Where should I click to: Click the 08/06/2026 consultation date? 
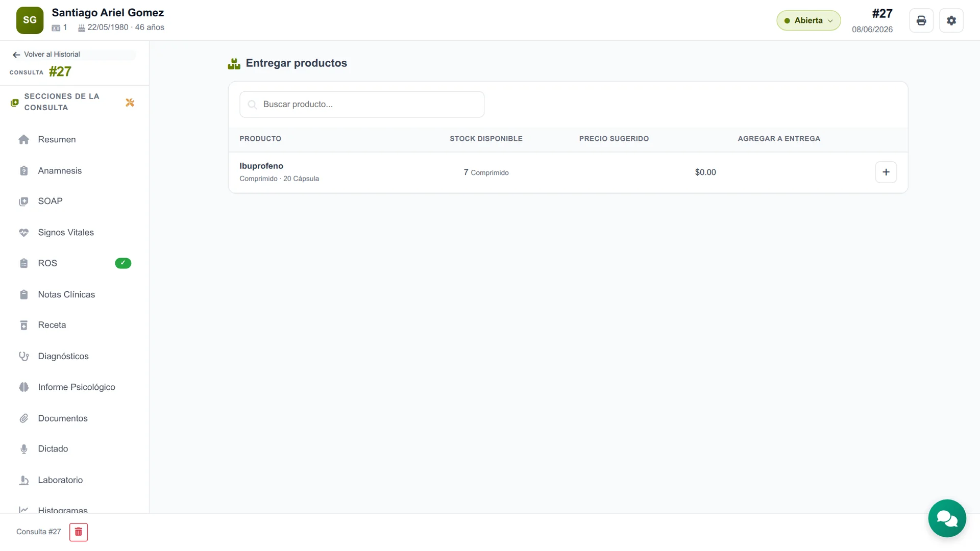click(872, 30)
